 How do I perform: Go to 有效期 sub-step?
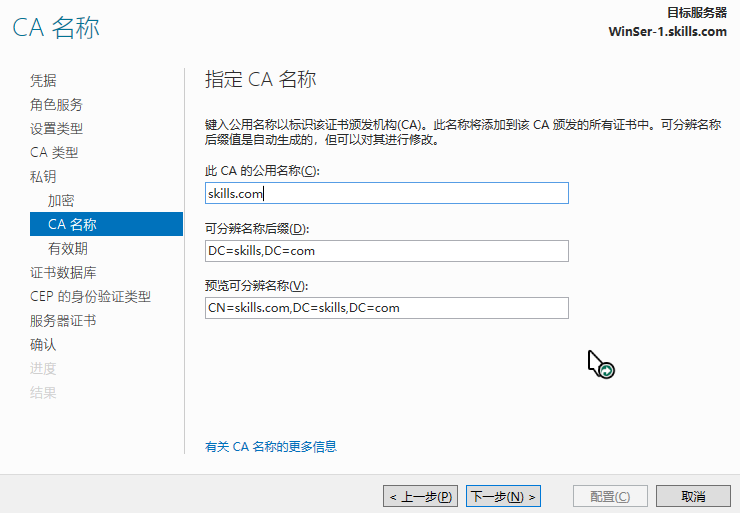(68, 248)
